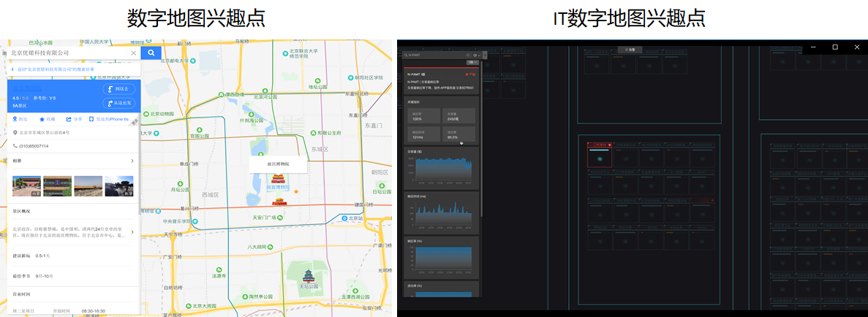Open the first album photo labeled 内景
868x317 pixels.
coord(26,186)
